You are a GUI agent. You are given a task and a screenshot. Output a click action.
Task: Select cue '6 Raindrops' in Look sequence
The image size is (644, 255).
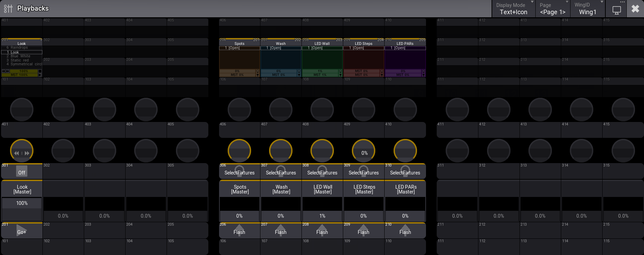pyautogui.click(x=22, y=48)
